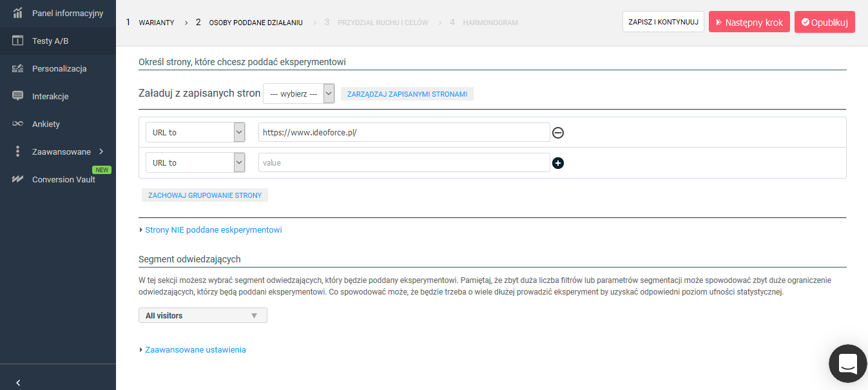Click the Następny krok button
This screenshot has width=868, height=390.
click(x=749, y=22)
